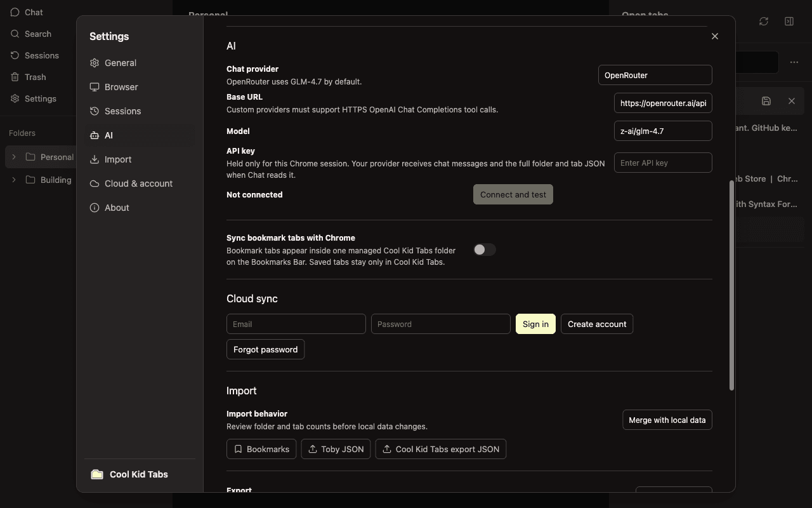
Task: Click the Sessions history icon in left sidebar
Action: pos(15,55)
